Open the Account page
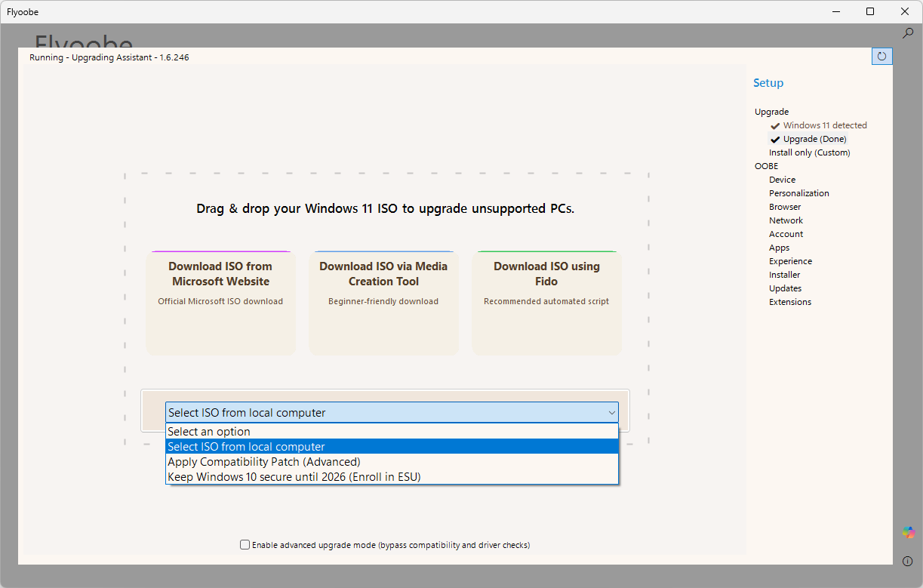The width and height of the screenshot is (923, 588). point(786,234)
